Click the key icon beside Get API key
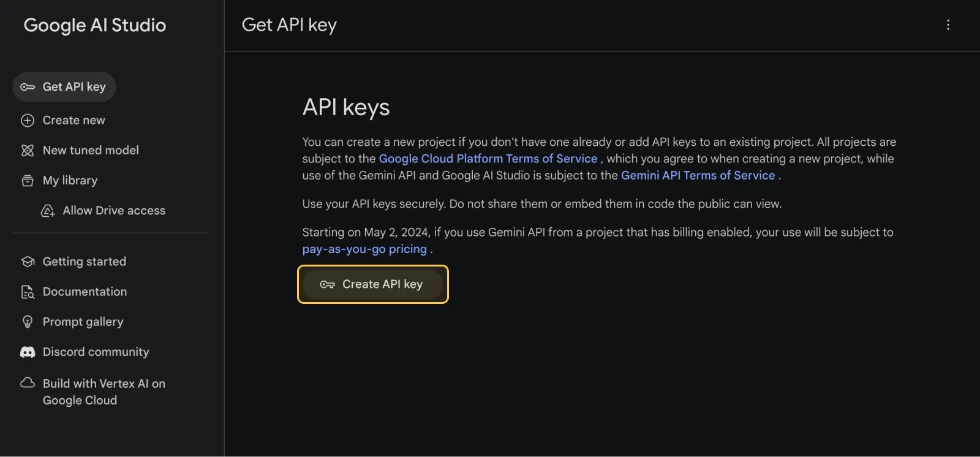 (28, 87)
